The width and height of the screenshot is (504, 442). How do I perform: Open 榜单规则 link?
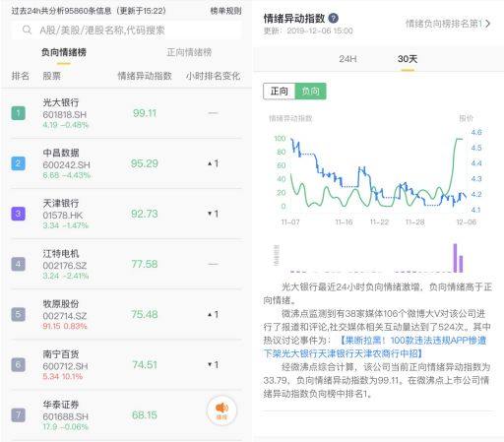pyautogui.click(x=225, y=11)
